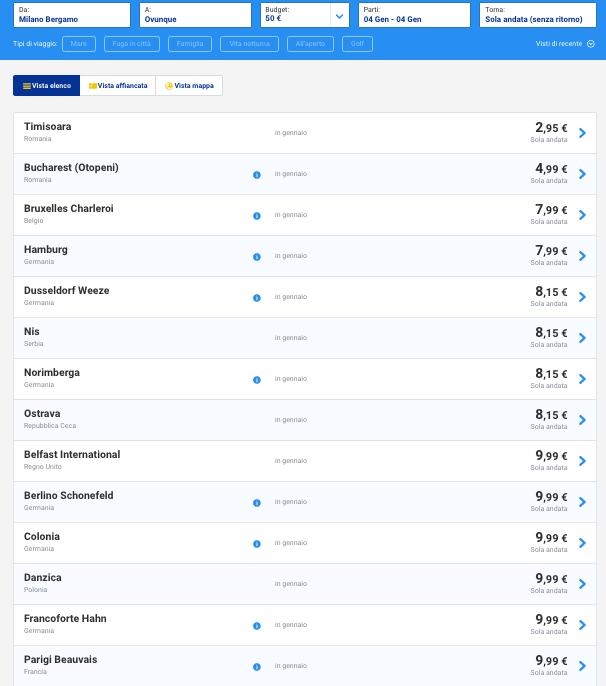Switch to Vista mappa view

pyautogui.click(x=189, y=86)
